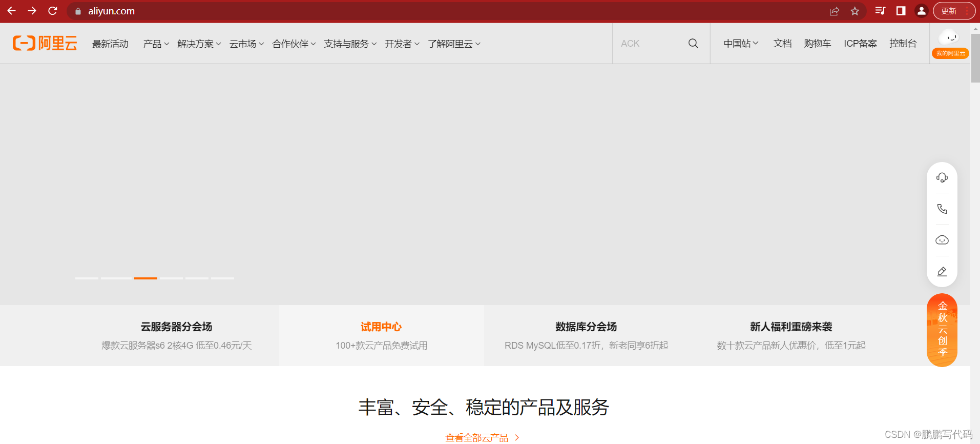This screenshot has width=980, height=444.
Task: Click the share page icon in the address bar
Action: (835, 11)
